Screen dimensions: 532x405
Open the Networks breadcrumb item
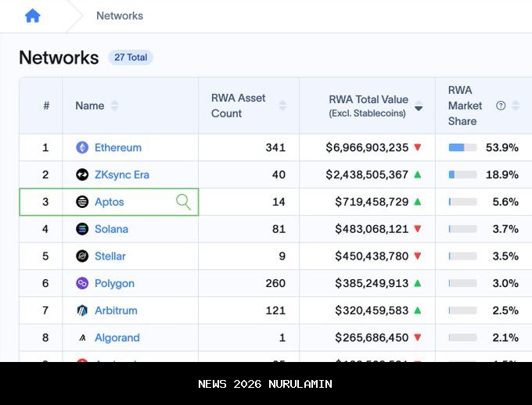tap(120, 16)
